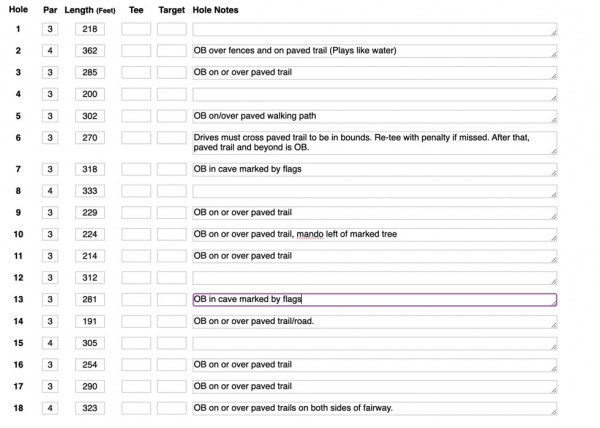This screenshot has width=600, height=428.
Task: Edit hole 18 notes about both sides
Action: (373, 409)
